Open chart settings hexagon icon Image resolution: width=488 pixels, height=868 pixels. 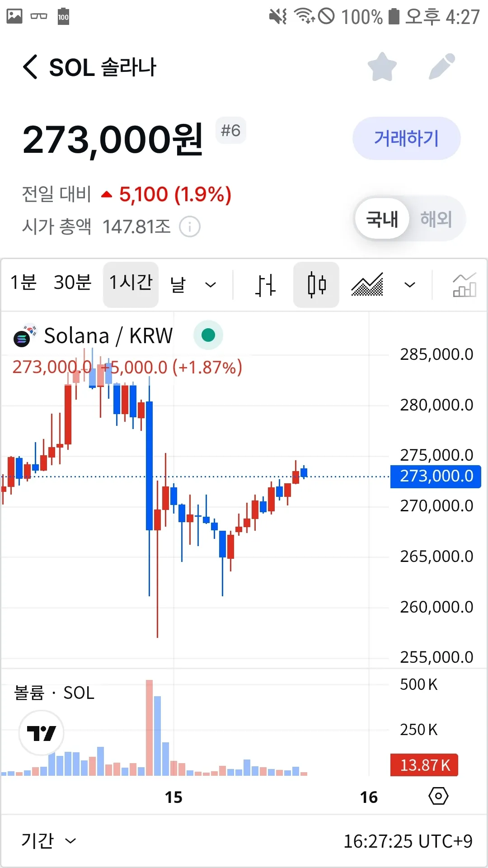point(438,796)
